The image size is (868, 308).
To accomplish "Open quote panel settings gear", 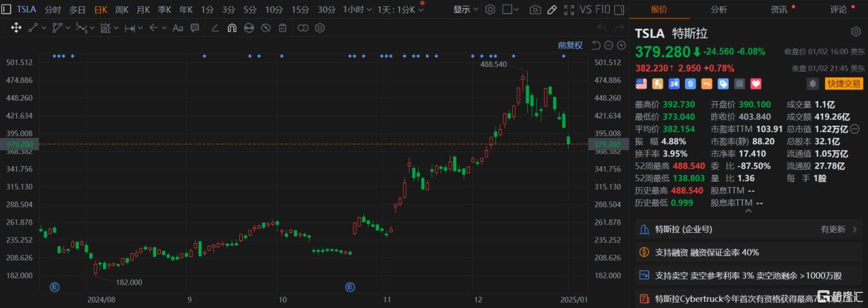I will tap(856, 31).
